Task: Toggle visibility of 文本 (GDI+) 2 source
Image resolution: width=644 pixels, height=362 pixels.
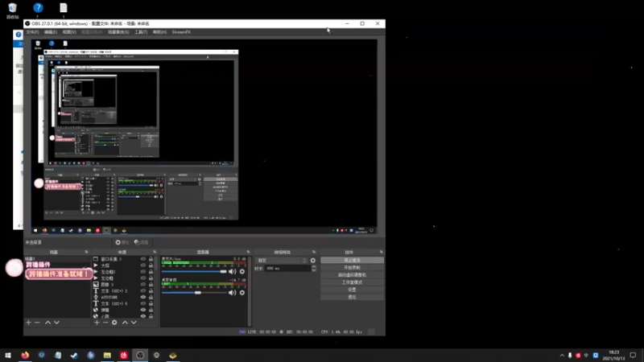Action: pos(143,291)
